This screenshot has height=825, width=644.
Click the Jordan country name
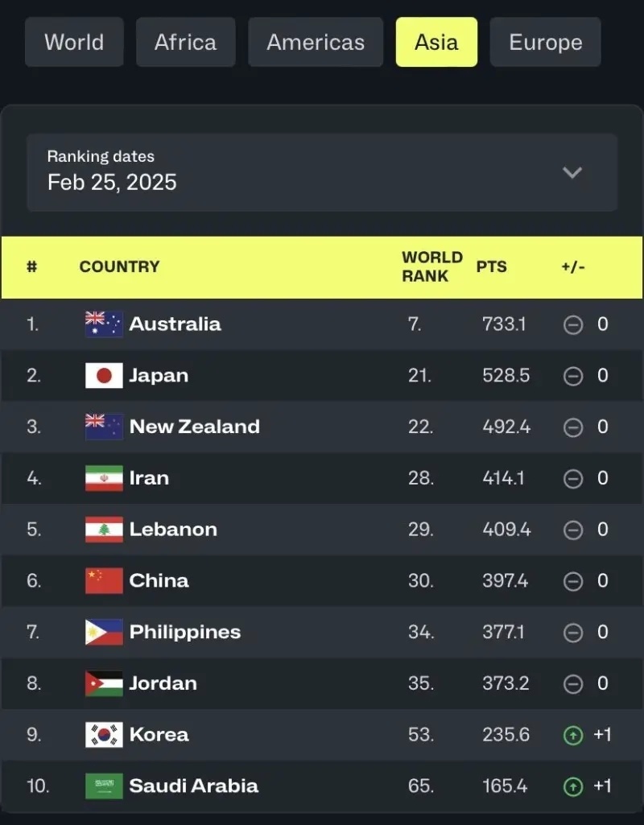click(163, 683)
